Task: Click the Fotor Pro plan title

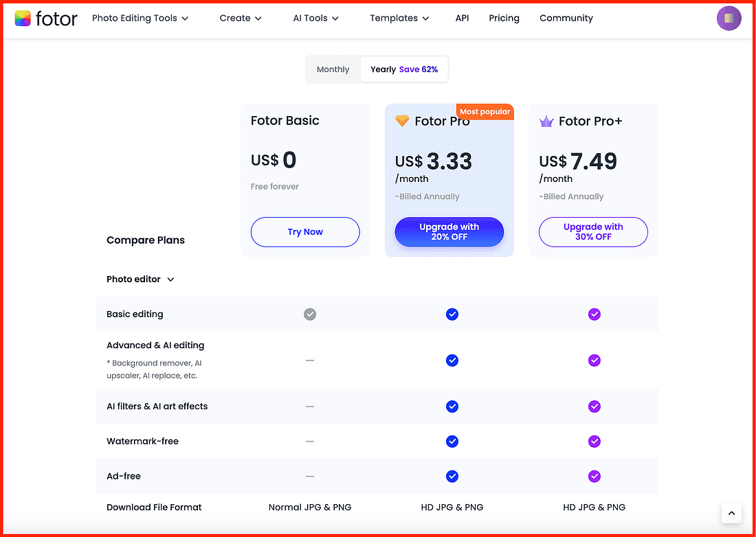Action: [x=442, y=122]
